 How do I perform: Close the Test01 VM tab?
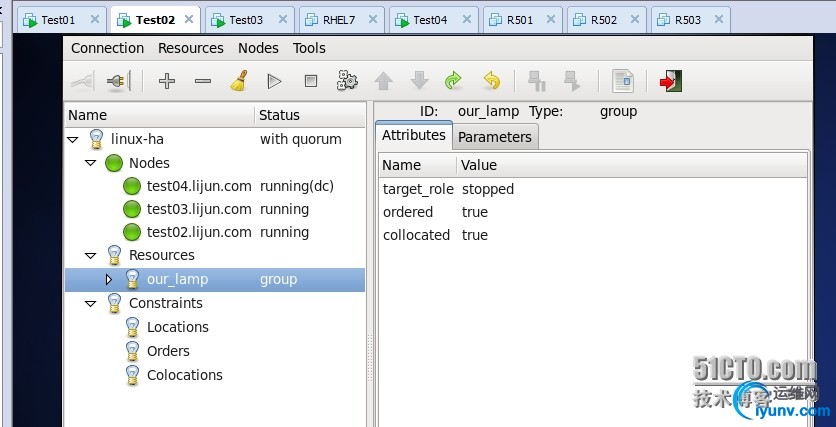(x=95, y=19)
